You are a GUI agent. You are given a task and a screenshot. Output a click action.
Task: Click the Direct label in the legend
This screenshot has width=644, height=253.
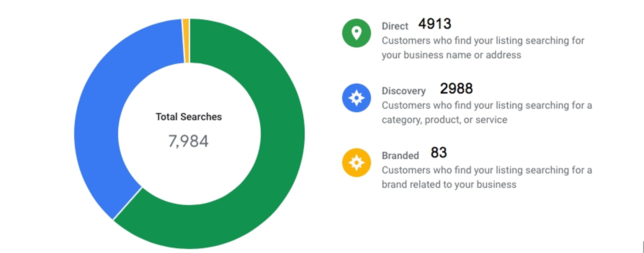point(395,26)
